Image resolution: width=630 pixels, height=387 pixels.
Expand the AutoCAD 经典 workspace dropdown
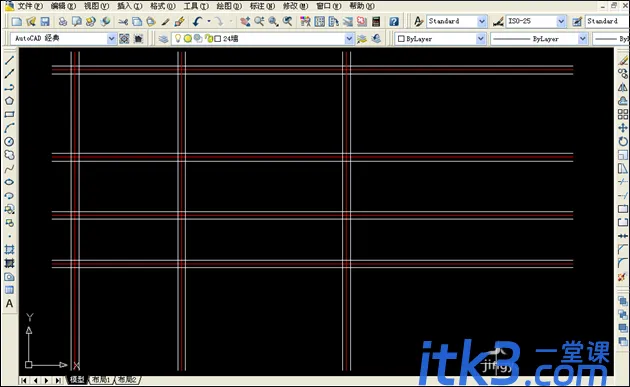coord(111,39)
